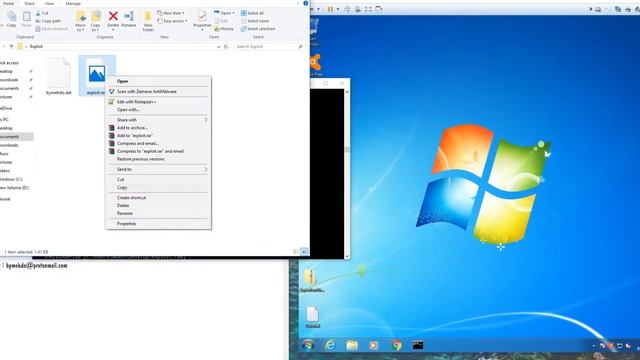Choose Open with... in context menu
640x360 pixels.
coord(158,110)
